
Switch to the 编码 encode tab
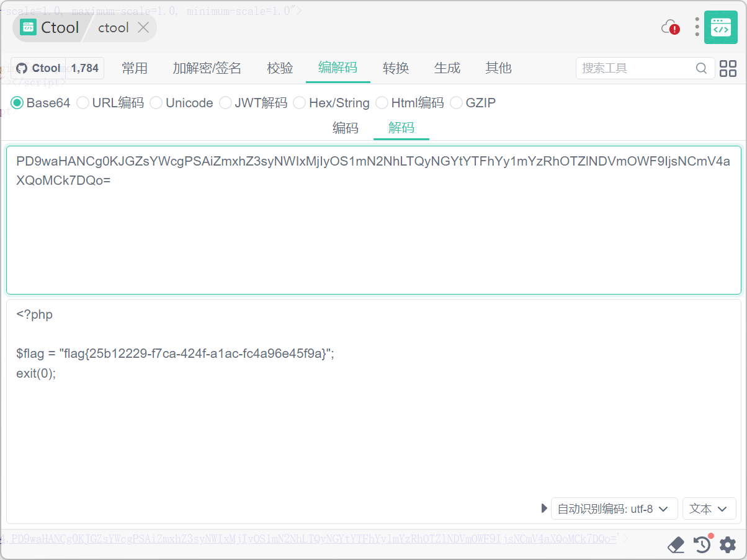pyautogui.click(x=346, y=128)
